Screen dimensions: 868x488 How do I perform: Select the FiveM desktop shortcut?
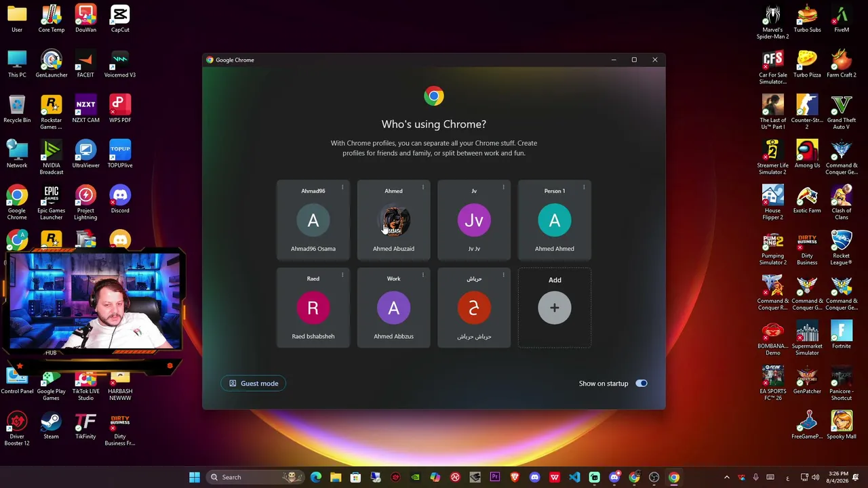click(842, 19)
